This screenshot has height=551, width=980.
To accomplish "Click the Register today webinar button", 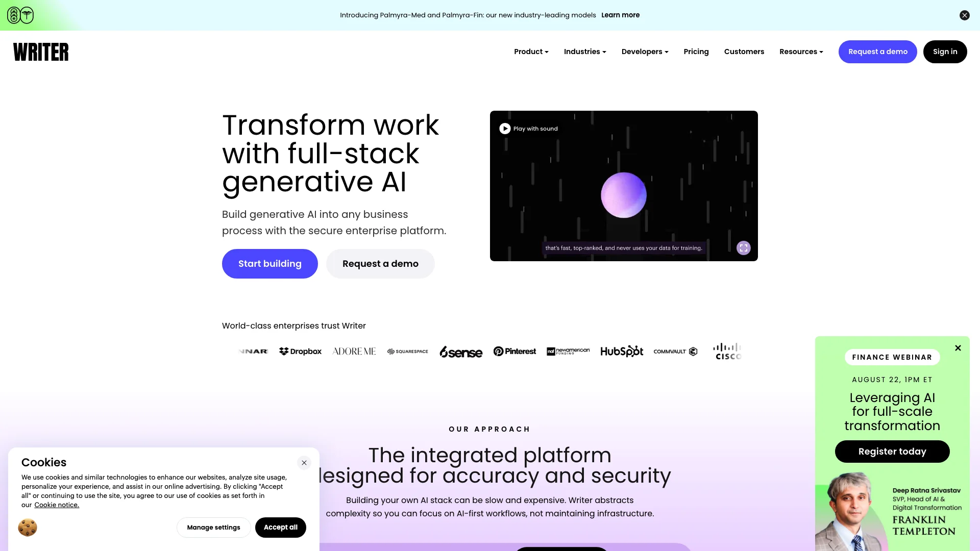I will [893, 451].
